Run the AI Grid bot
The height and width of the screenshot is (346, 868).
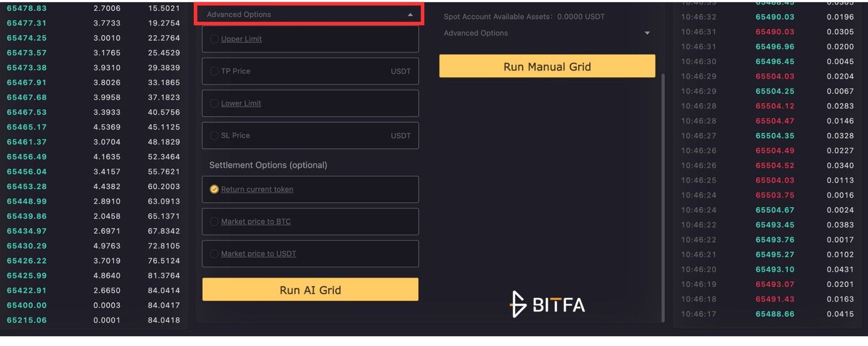(x=310, y=290)
